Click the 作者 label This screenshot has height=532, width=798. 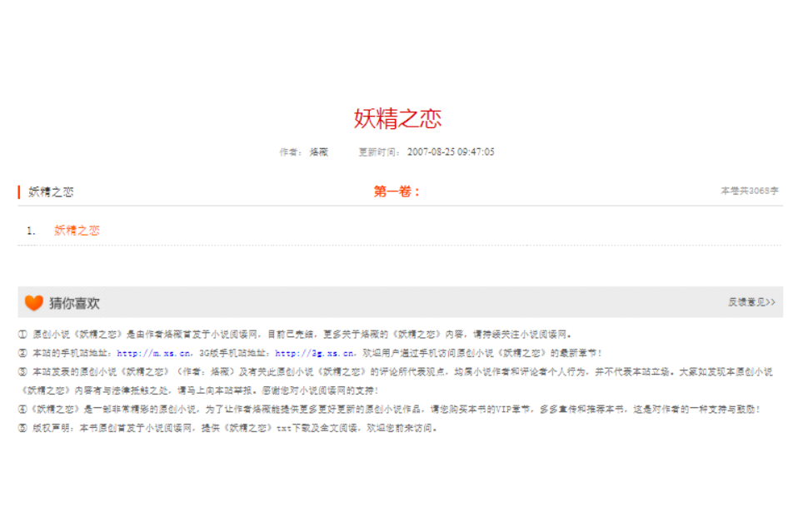291,152
